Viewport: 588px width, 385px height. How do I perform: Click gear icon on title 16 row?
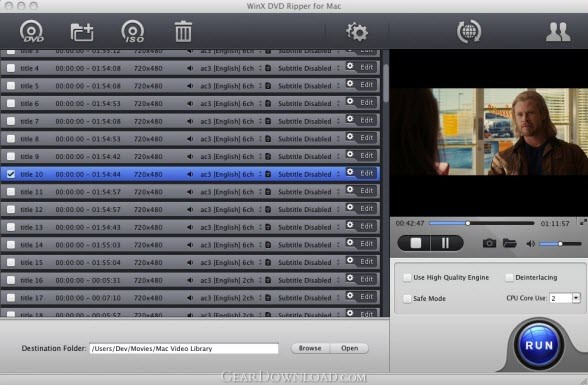[x=350, y=278]
